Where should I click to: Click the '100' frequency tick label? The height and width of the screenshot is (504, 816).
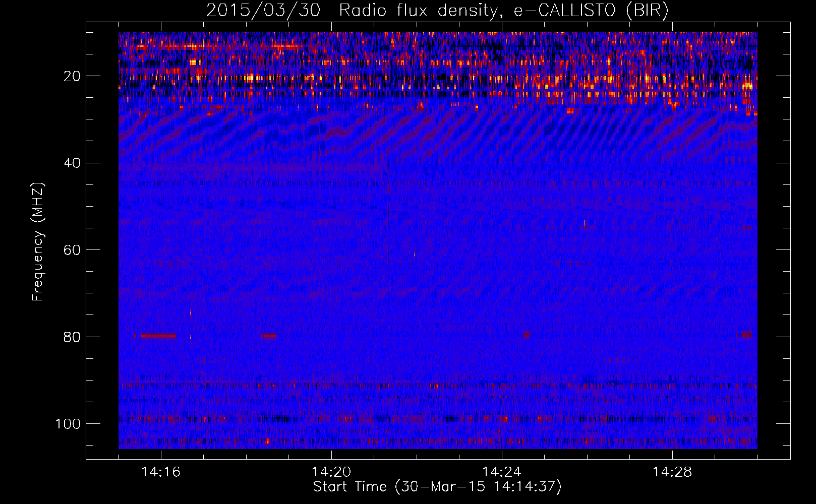point(68,424)
